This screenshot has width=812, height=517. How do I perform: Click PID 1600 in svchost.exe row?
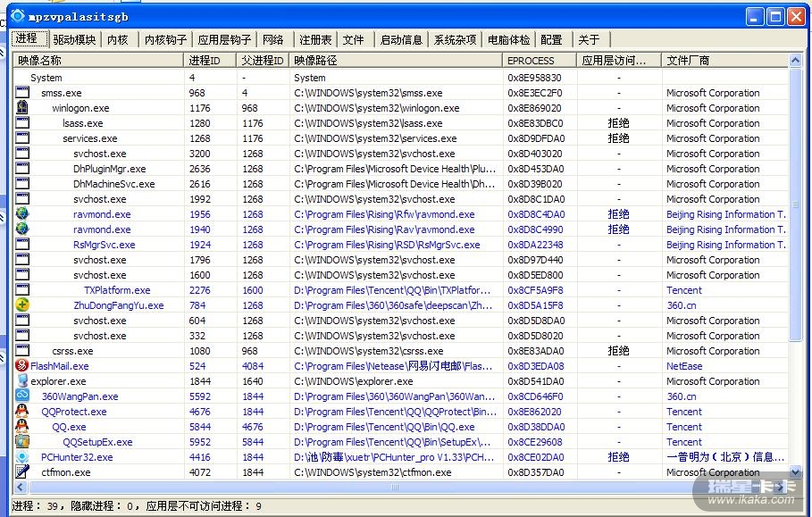[x=200, y=275]
